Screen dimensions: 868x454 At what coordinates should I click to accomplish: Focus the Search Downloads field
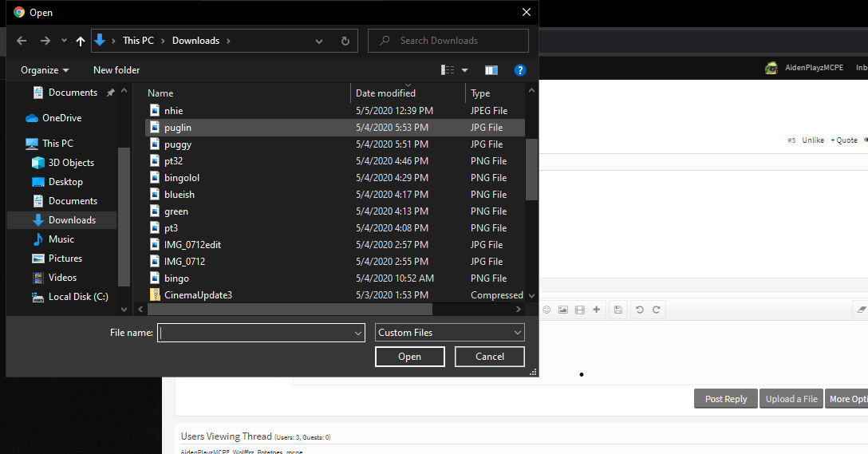448,41
